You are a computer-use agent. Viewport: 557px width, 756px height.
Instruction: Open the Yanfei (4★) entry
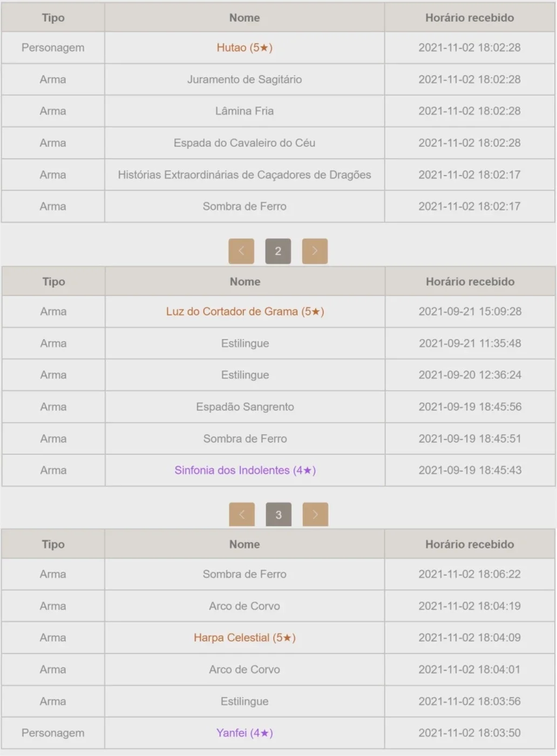pos(244,733)
